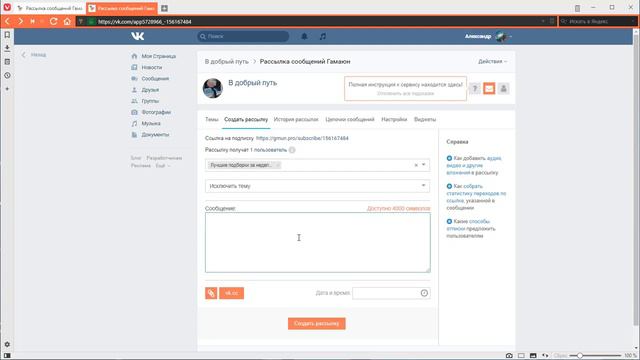Open the Notes side panel

coord(7,62)
